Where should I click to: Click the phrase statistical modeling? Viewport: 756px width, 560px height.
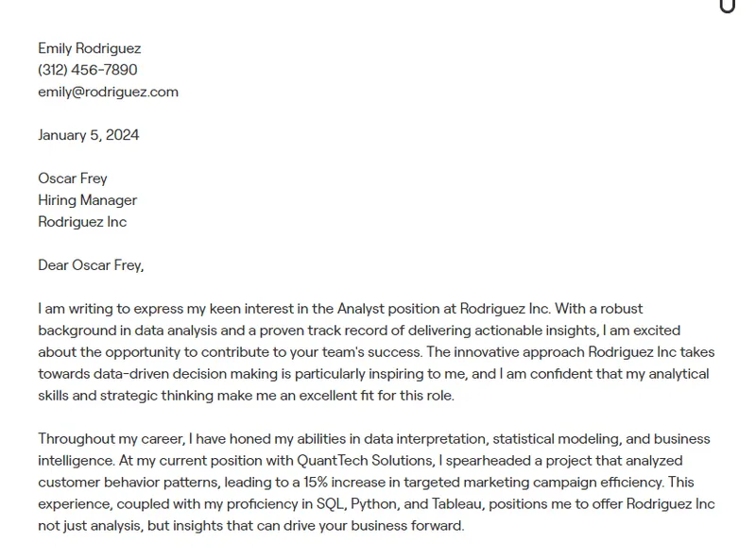click(556, 439)
